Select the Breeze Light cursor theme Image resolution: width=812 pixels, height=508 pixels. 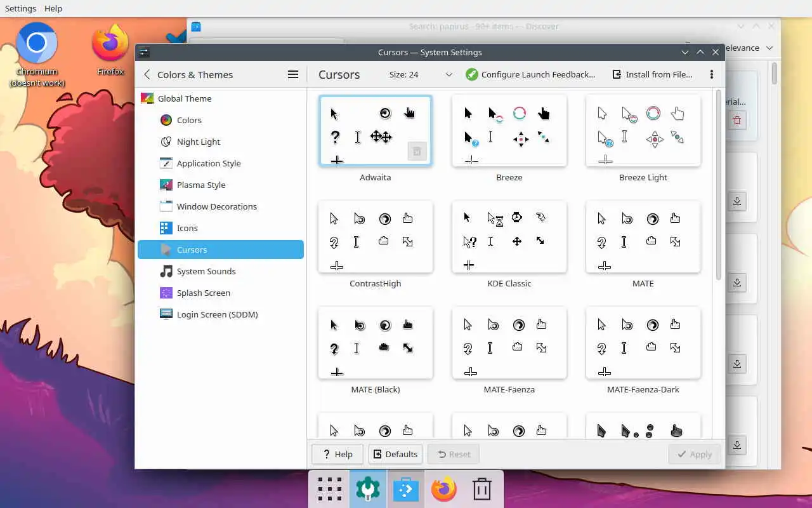tap(643, 131)
